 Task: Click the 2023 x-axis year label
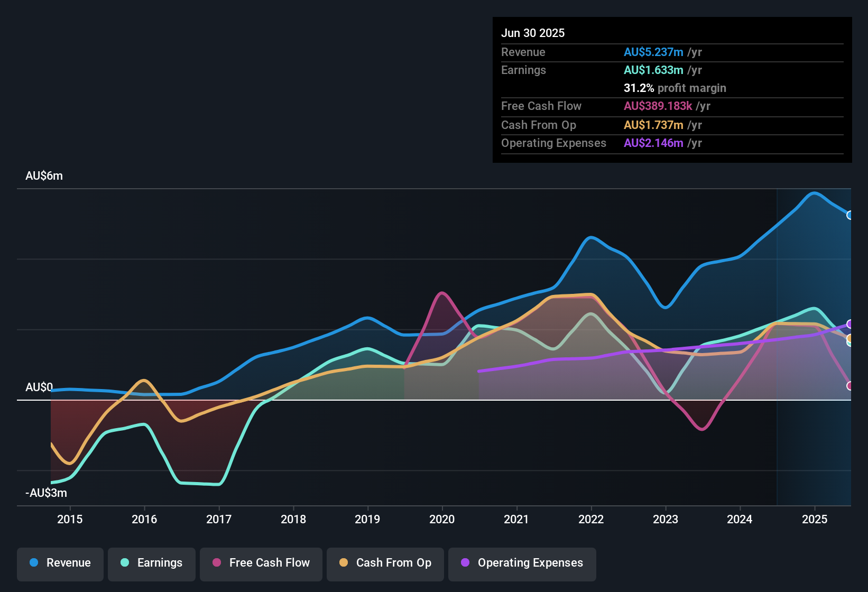[666, 519]
